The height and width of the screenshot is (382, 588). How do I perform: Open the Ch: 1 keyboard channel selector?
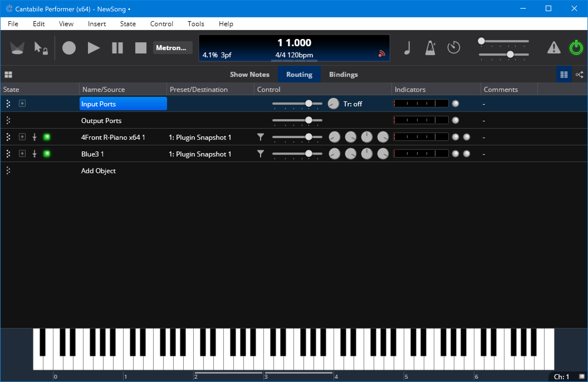[x=561, y=376]
